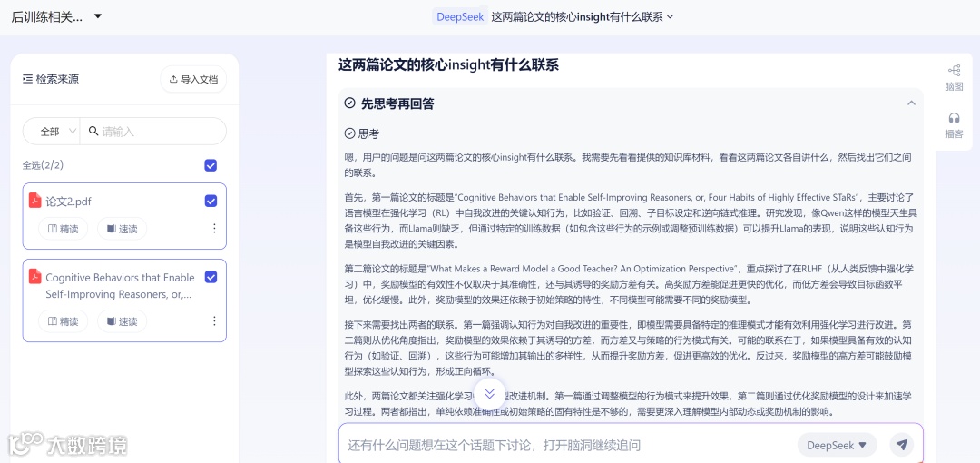Click the DeepSeek tag in header
Screen dimensions: 980x463
[x=460, y=17]
